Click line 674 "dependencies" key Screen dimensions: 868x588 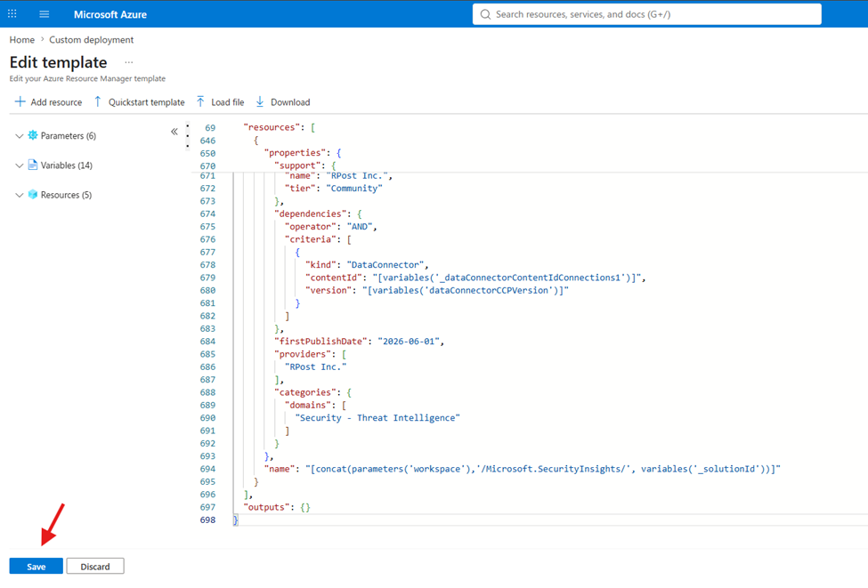click(310, 213)
